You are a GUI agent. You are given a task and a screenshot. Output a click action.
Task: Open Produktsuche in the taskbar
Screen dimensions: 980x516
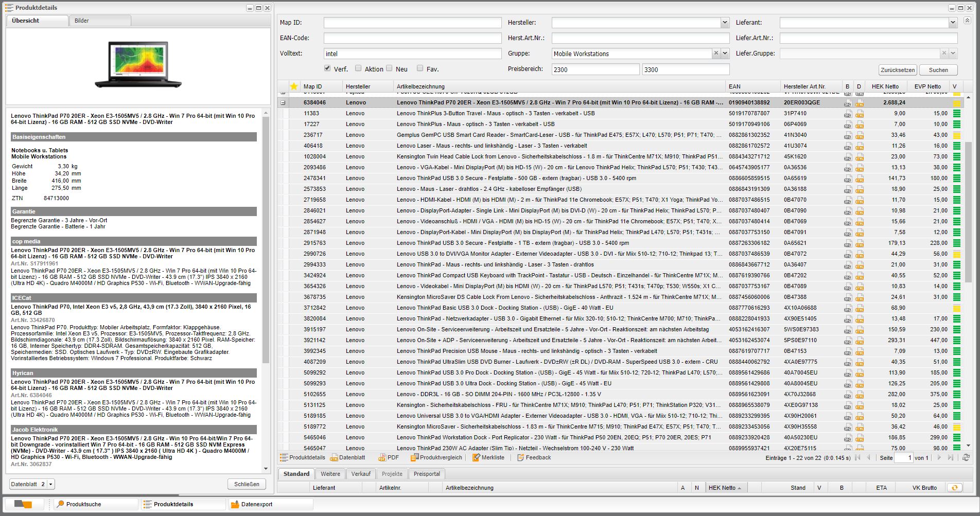coord(96,505)
